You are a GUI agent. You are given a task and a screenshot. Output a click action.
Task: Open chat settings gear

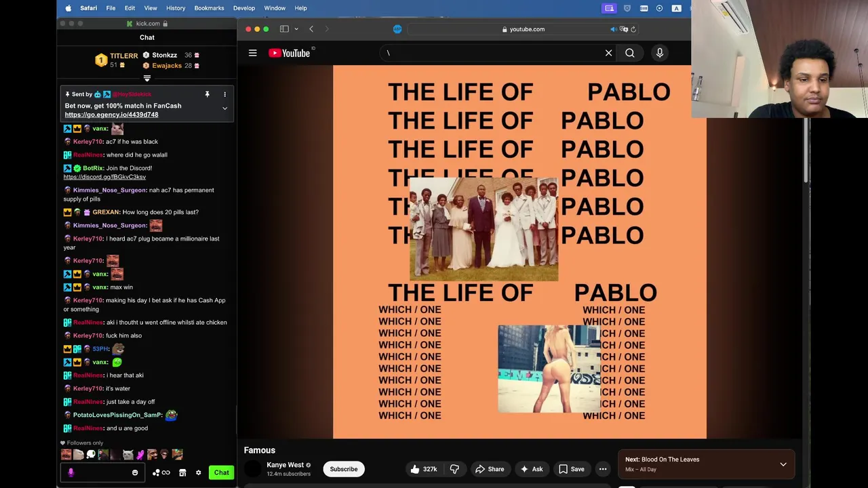(198, 472)
